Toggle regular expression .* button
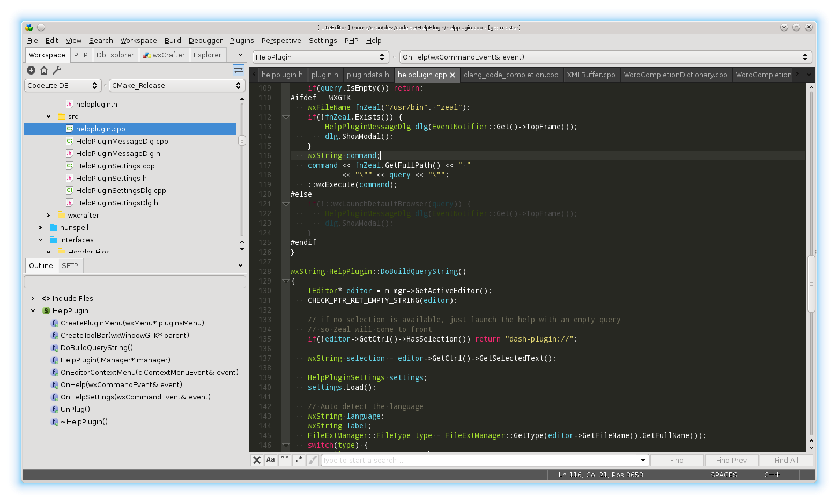The image size is (838, 504). click(299, 460)
